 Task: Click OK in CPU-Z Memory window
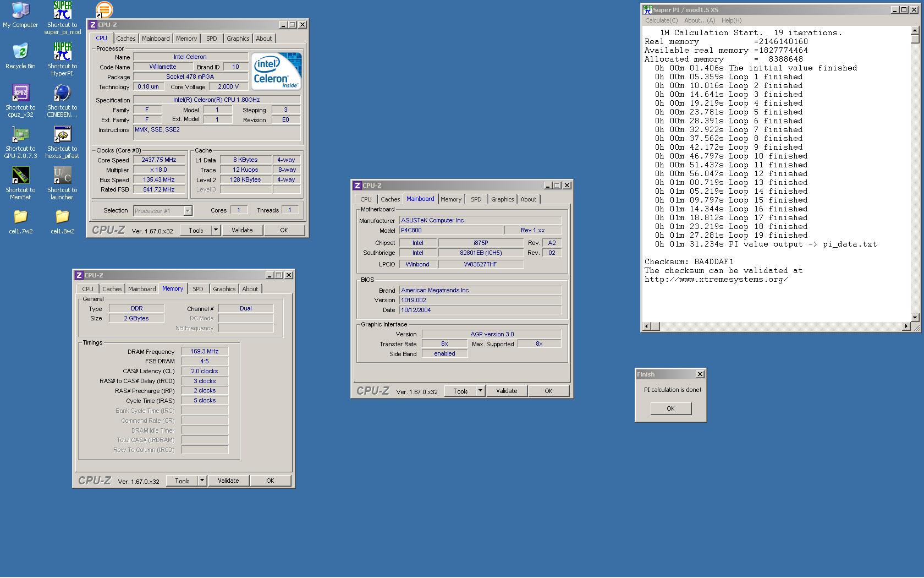tap(270, 481)
